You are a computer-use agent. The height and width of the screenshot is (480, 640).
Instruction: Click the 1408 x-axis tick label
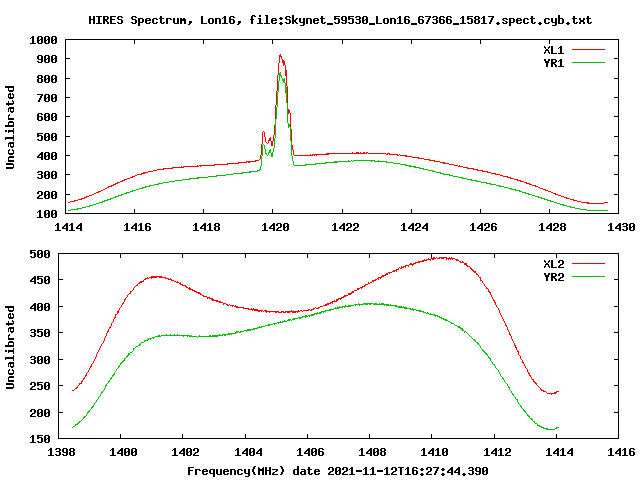(x=372, y=452)
